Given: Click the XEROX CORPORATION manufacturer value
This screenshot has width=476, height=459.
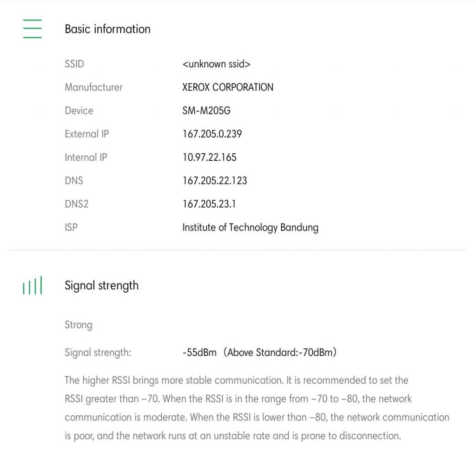Looking at the screenshot, I should tap(228, 87).
